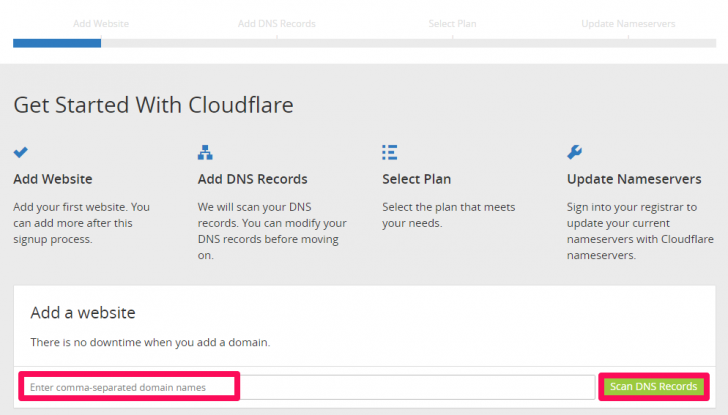Click the Add Website heading
This screenshot has width=728, height=415.
pos(53,179)
